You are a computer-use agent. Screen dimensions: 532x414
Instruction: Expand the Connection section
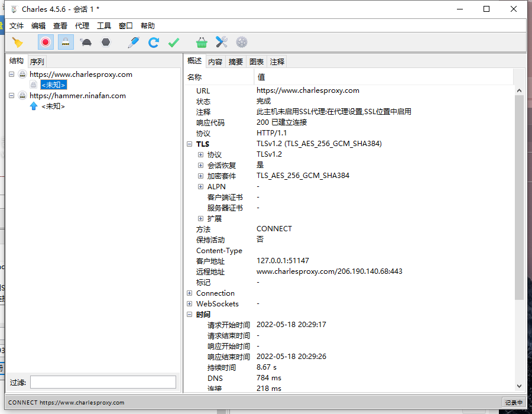[x=189, y=293]
